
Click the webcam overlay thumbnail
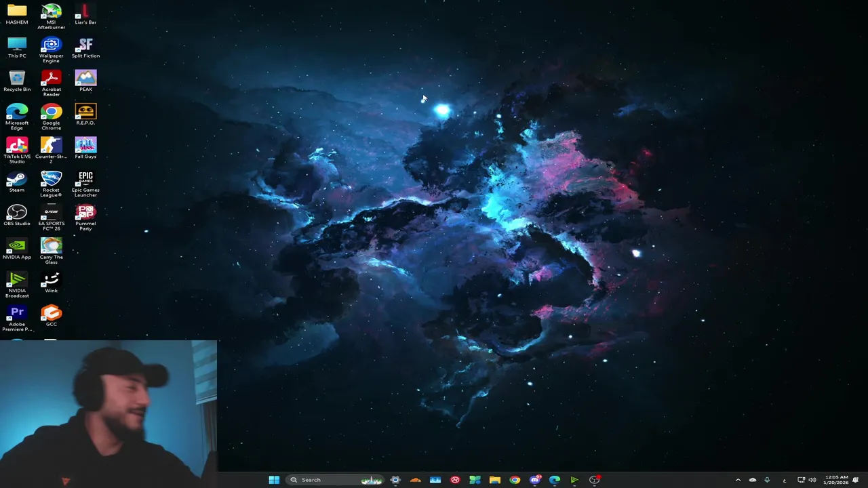coord(108,414)
